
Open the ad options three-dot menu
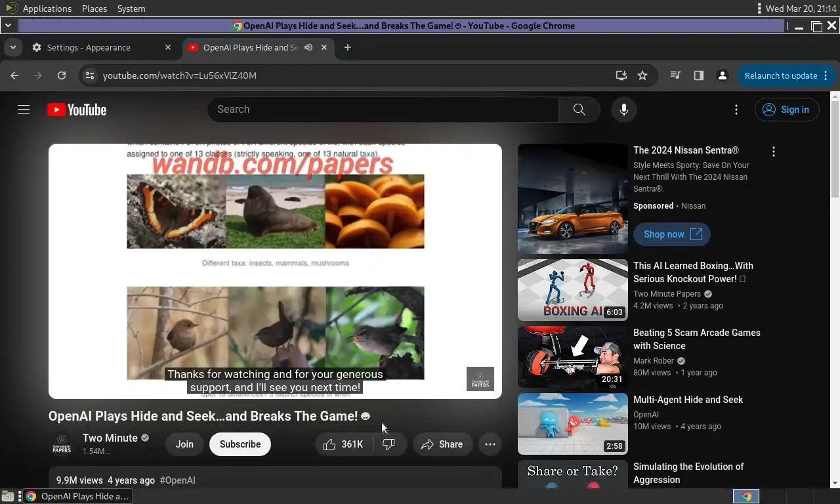pyautogui.click(x=774, y=152)
